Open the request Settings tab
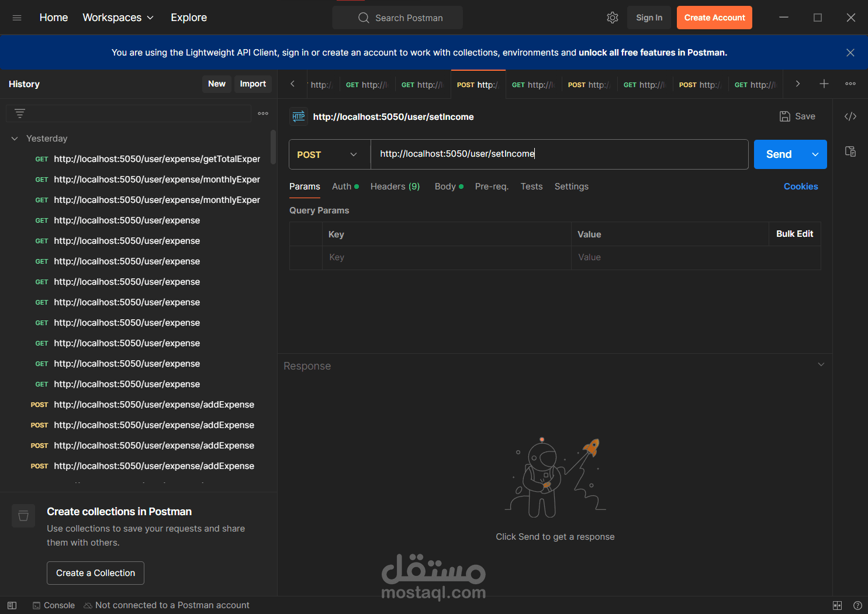This screenshot has height=614, width=868. [x=571, y=187]
